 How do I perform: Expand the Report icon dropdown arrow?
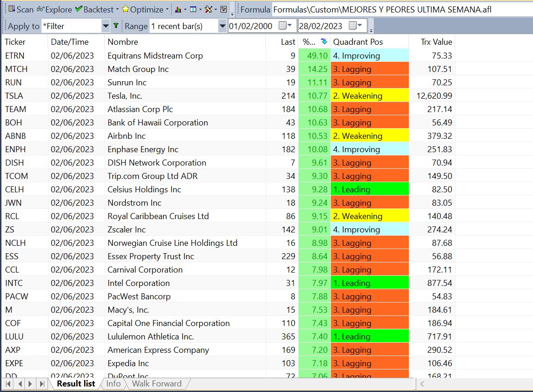(185, 10)
